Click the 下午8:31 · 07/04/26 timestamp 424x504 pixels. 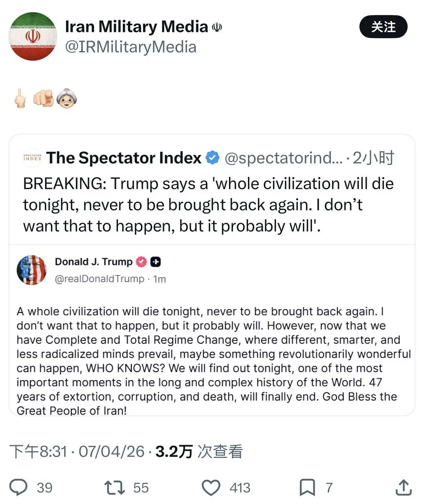pyautogui.click(x=77, y=451)
